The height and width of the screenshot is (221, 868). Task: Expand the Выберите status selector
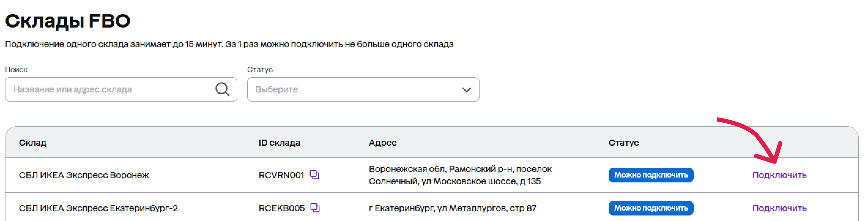point(363,89)
